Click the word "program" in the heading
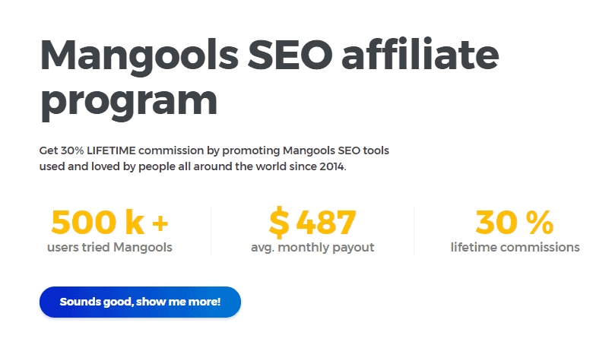 [128, 102]
